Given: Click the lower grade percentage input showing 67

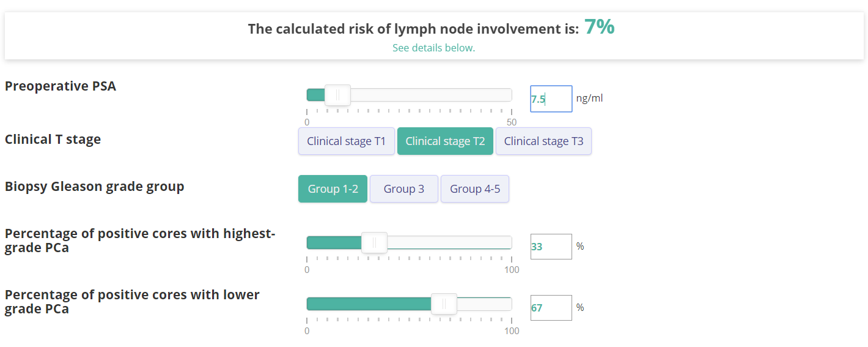Looking at the screenshot, I should tap(551, 308).
